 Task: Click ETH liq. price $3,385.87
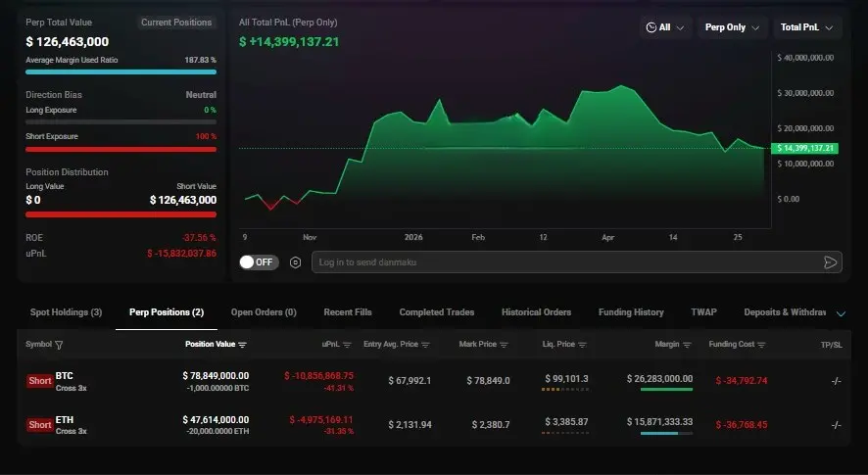566,422
